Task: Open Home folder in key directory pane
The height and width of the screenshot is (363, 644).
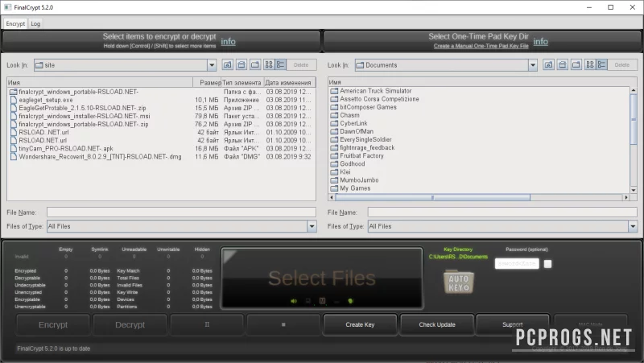Action: click(x=563, y=65)
